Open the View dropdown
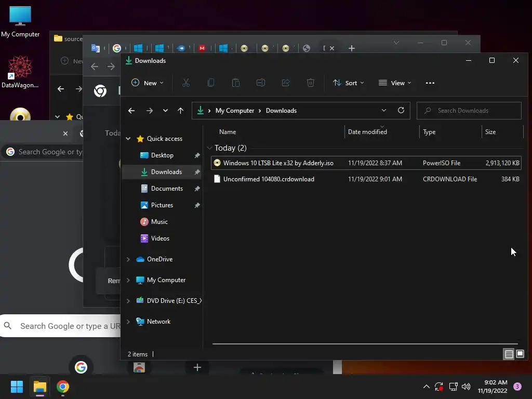This screenshot has height=399, width=532. (395, 83)
